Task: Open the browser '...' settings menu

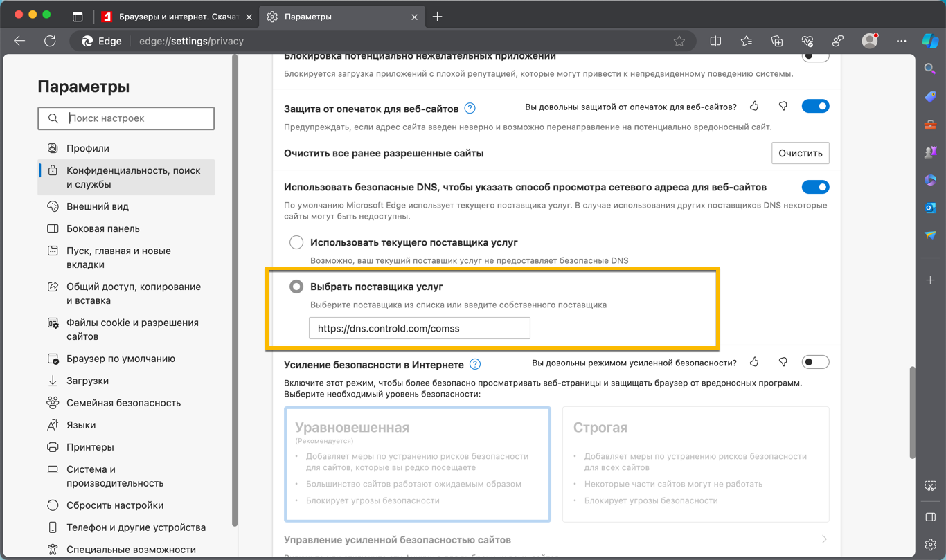Action: 901,42
